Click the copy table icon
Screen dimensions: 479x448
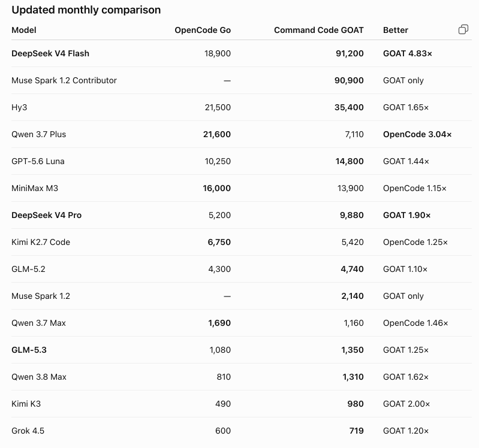point(463,29)
